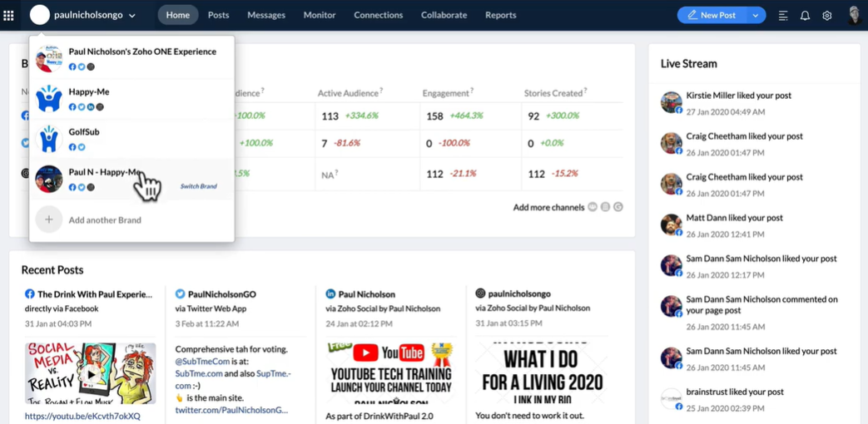This screenshot has width=868, height=424.
Task: Switch to the Monitor tab
Action: 320,16
